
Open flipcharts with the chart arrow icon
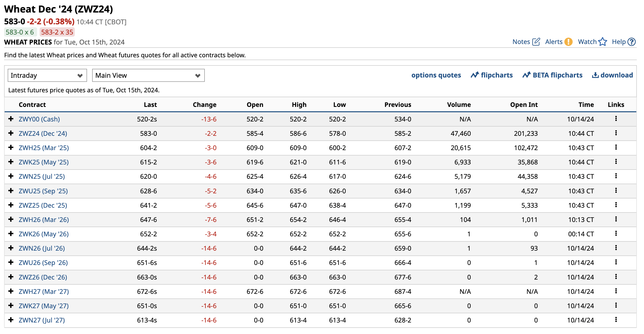(x=475, y=75)
